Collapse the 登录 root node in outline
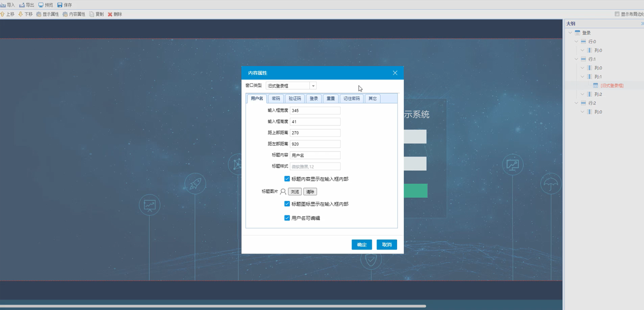 [570, 33]
